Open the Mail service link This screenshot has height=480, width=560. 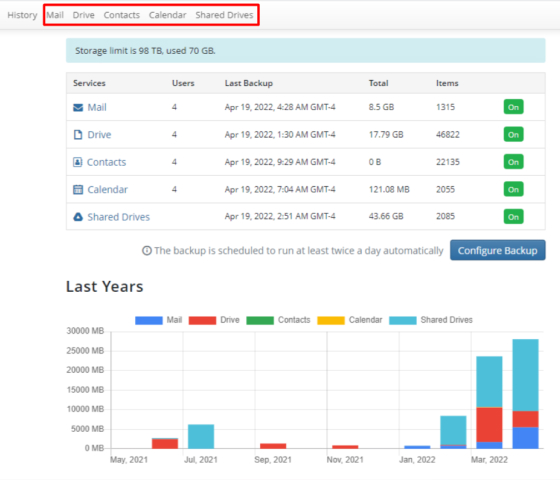click(x=97, y=108)
